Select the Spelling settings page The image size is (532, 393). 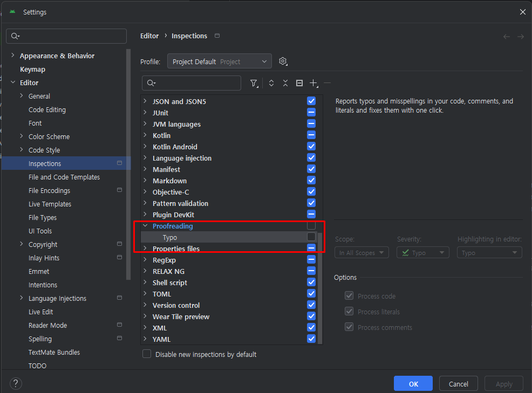[x=40, y=339]
